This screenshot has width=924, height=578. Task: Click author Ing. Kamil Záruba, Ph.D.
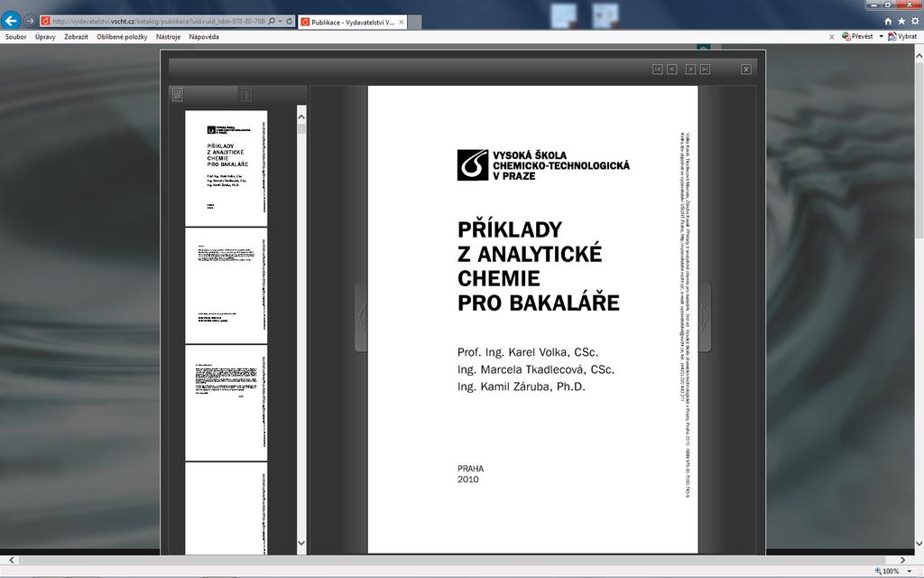point(521,387)
